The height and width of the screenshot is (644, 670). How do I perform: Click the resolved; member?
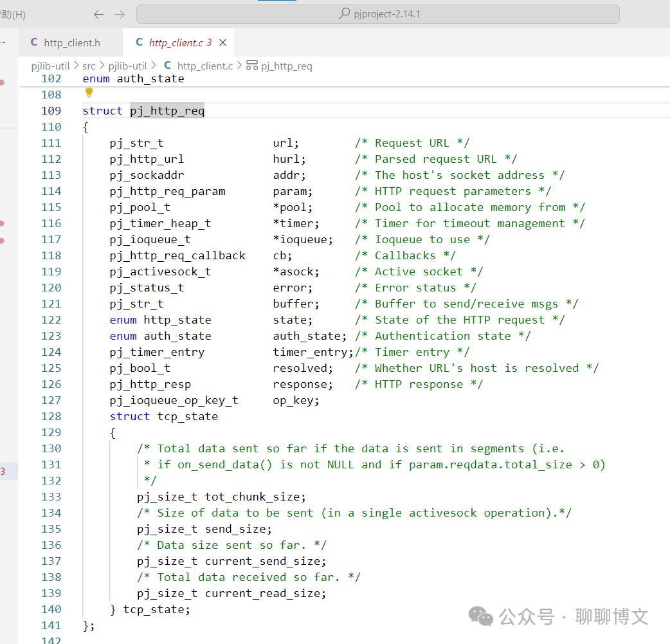tap(303, 368)
